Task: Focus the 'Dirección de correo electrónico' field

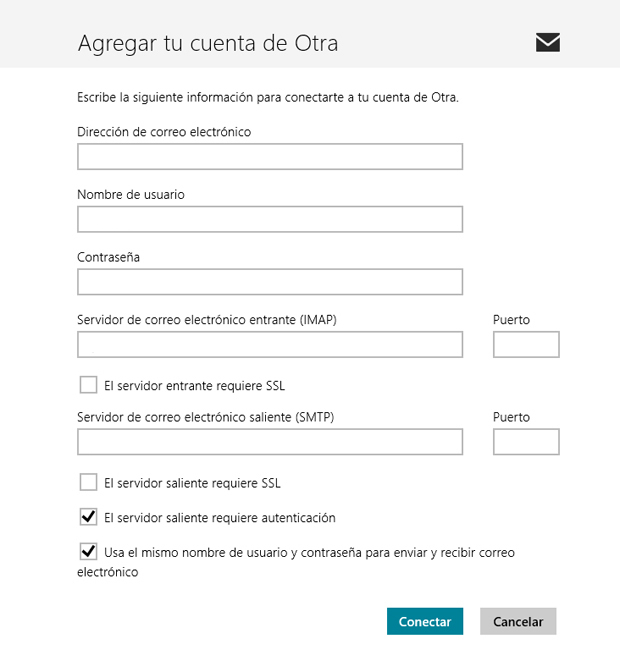Action: pyautogui.click(x=270, y=157)
